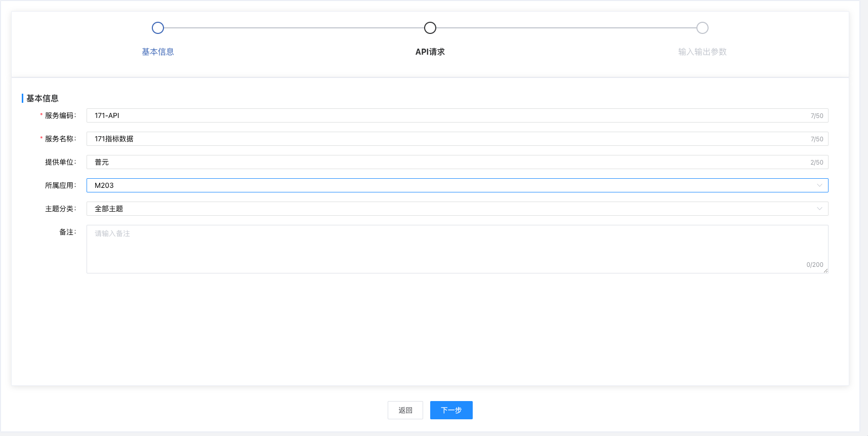Grab the 备注 textarea resize handle
The height and width of the screenshot is (436, 868).
pos(825,270)
